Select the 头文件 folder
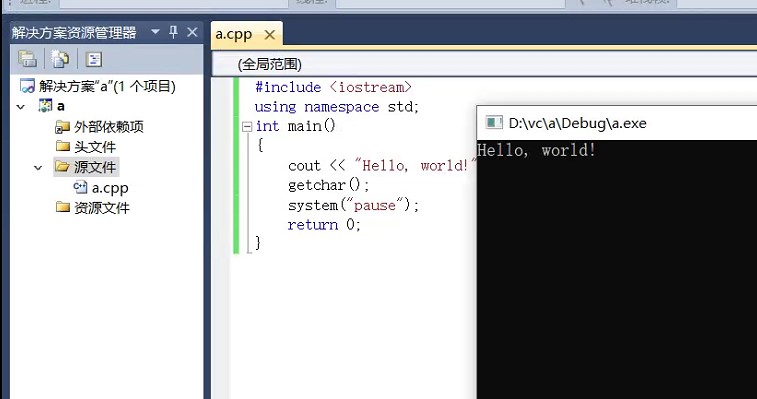The image size is (757, 399). tap(95, 147)
